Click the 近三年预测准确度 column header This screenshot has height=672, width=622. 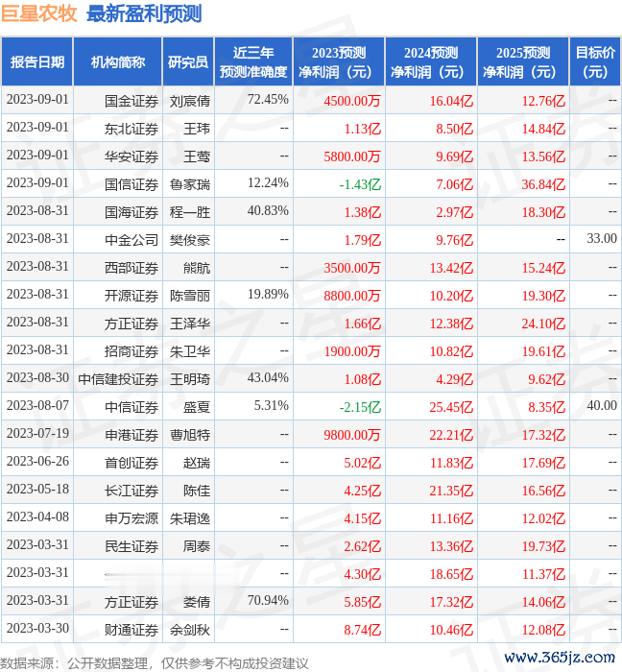[253, 62]
